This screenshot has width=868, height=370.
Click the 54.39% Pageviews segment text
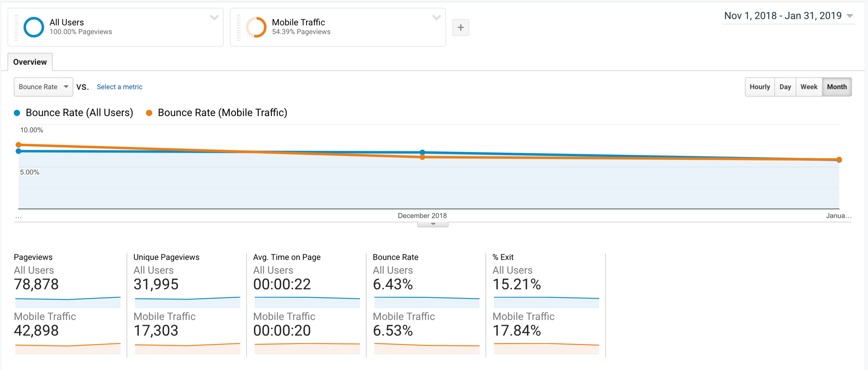point(301,32)
